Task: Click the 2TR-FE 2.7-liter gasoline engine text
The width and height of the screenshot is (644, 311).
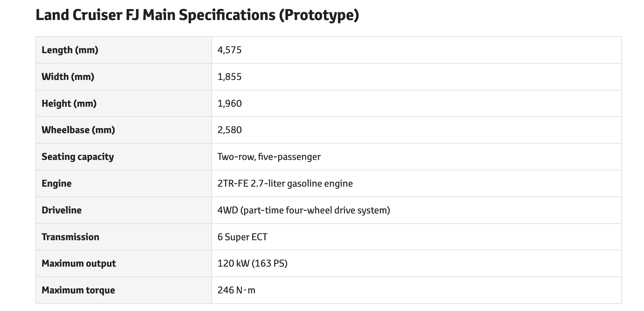Action: (285, 184)
